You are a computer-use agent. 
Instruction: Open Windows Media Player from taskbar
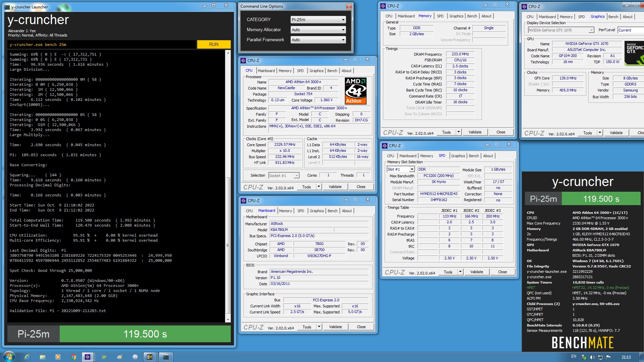pyautogui.click(x=58, y=357)
